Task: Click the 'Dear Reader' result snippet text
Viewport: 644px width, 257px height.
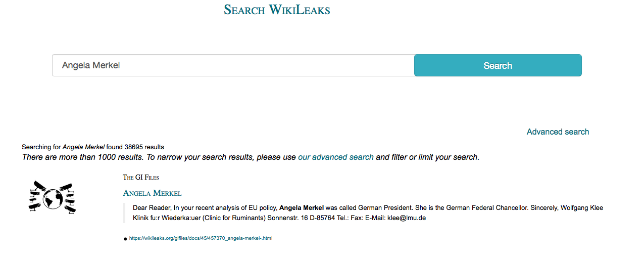Action: [x=368, y=212]
